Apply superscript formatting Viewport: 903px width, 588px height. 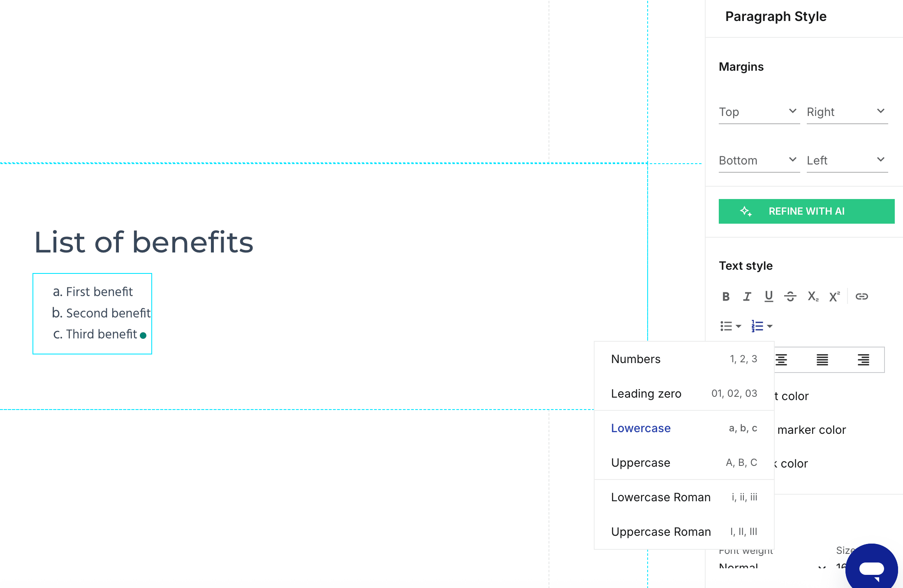tap(834, 296)
